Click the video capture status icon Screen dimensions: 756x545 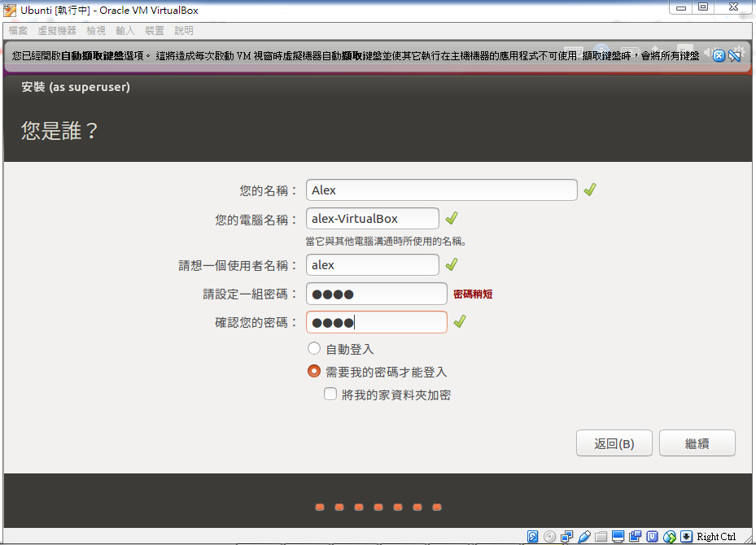point(635,536)
